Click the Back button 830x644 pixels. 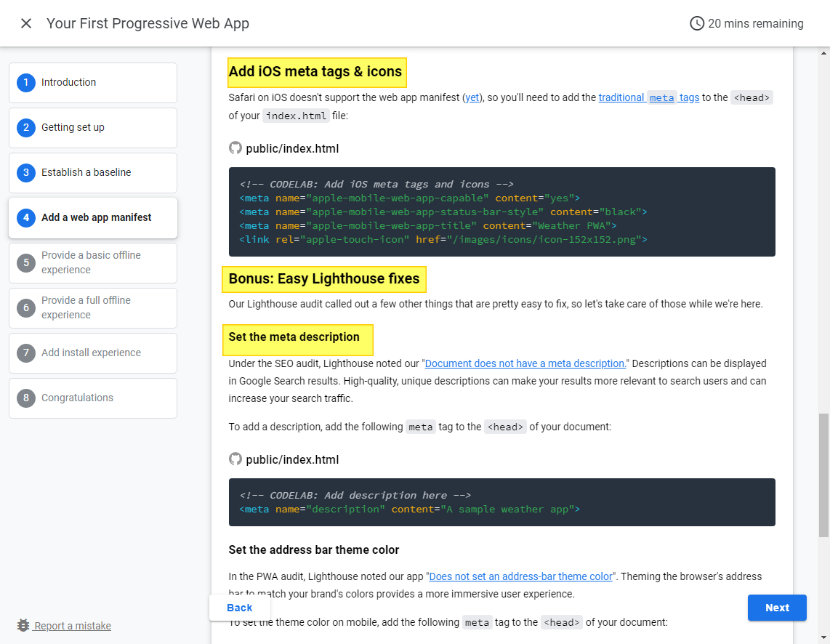point(239,608)
